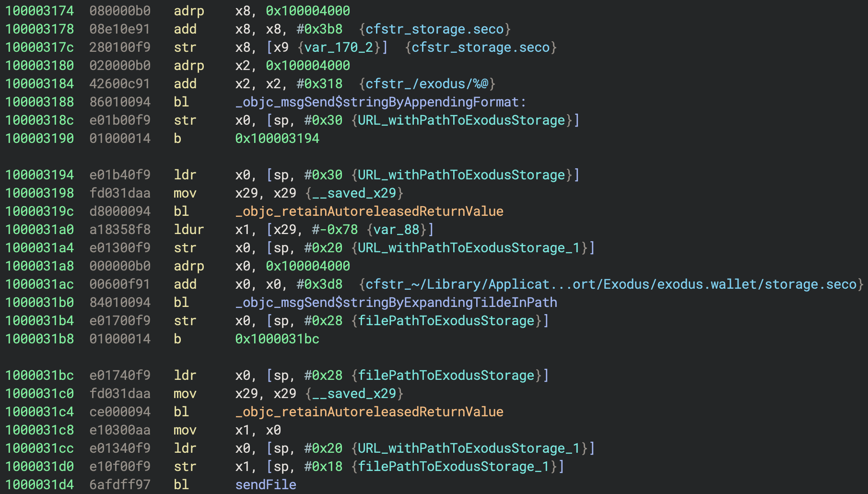
Task: Click URL_withPathToExodusStorage_1 in ldr at 1000031cc
Action: [469, 448]
